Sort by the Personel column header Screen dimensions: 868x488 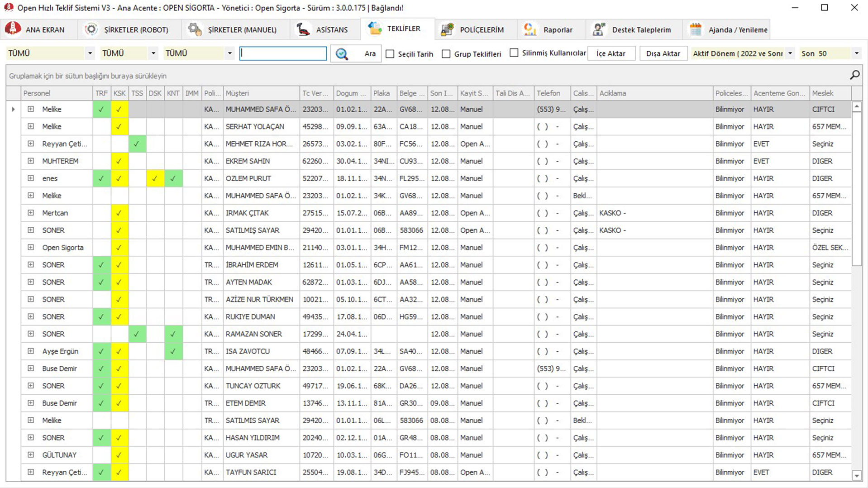click(x=57, y=93)
